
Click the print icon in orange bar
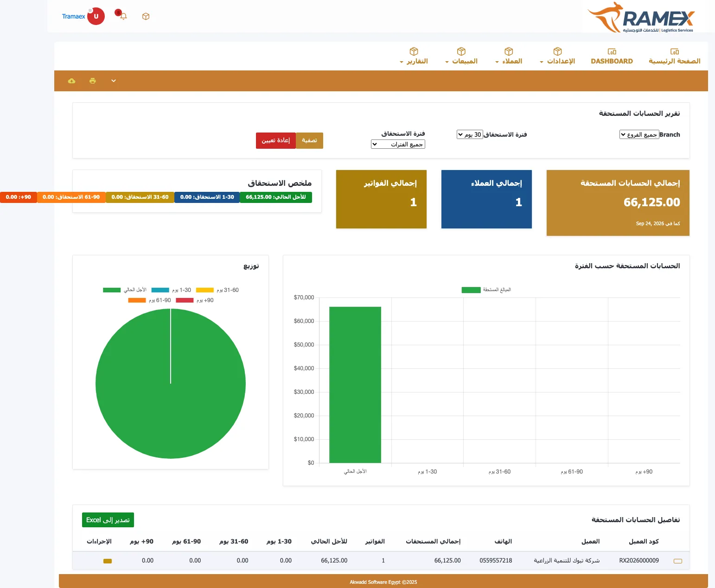tap(93, 81)
